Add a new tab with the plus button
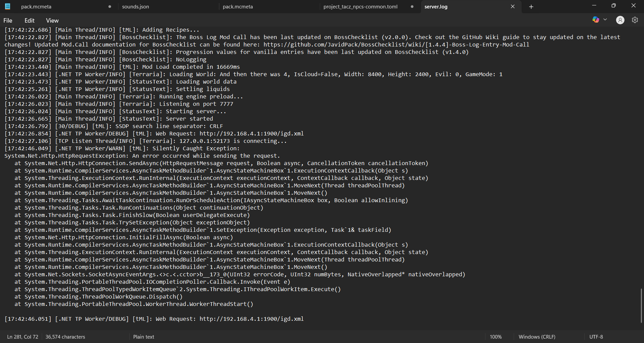Screen dimensions: 644x343 pos(531,7)
